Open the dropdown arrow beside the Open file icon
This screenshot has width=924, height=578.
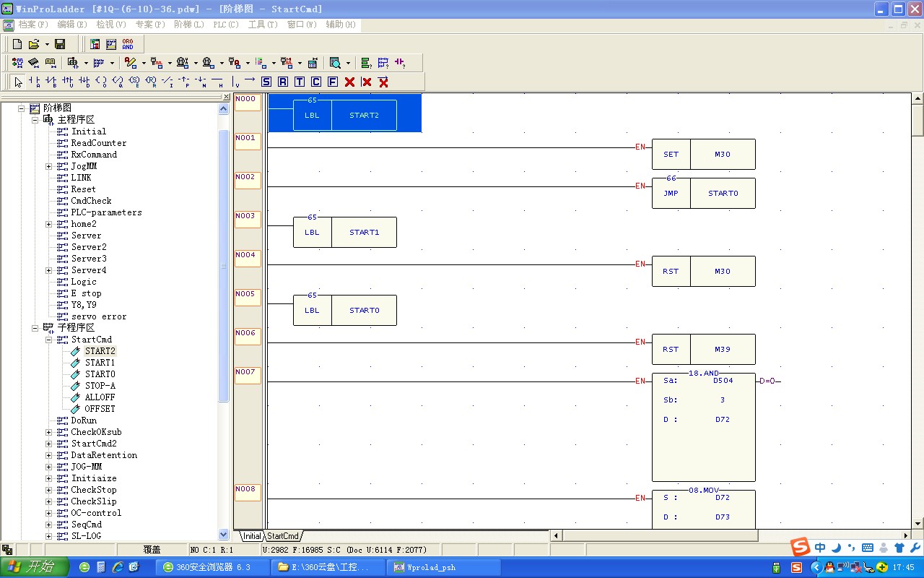coord(47,44)
